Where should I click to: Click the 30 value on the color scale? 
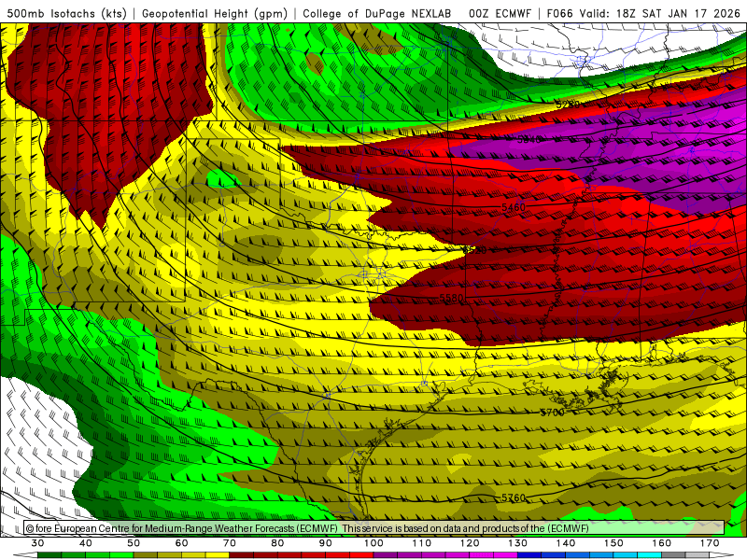[x=37, y=543]
